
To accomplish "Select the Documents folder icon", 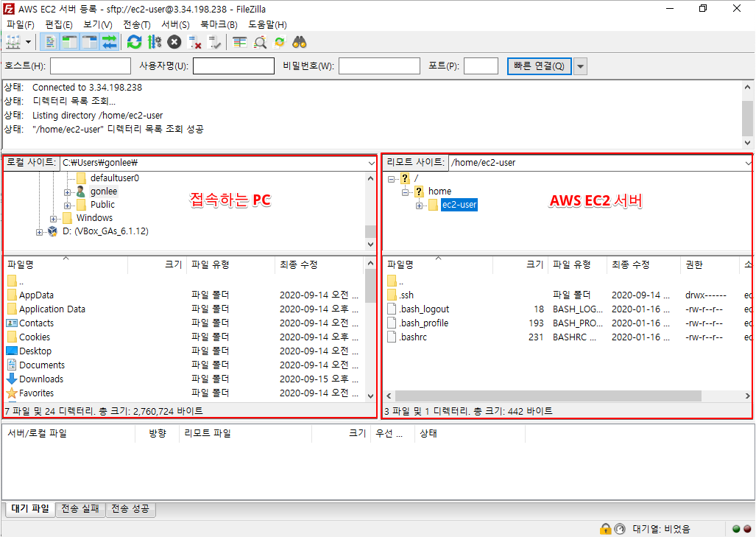I will pos(12,365).
